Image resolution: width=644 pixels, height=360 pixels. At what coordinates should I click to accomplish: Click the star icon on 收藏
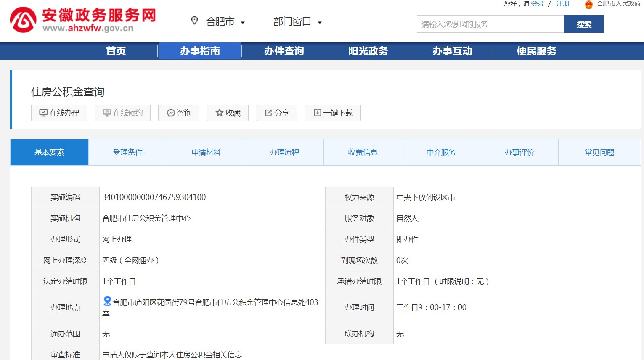pyautogui.click(x=219, y=113)
